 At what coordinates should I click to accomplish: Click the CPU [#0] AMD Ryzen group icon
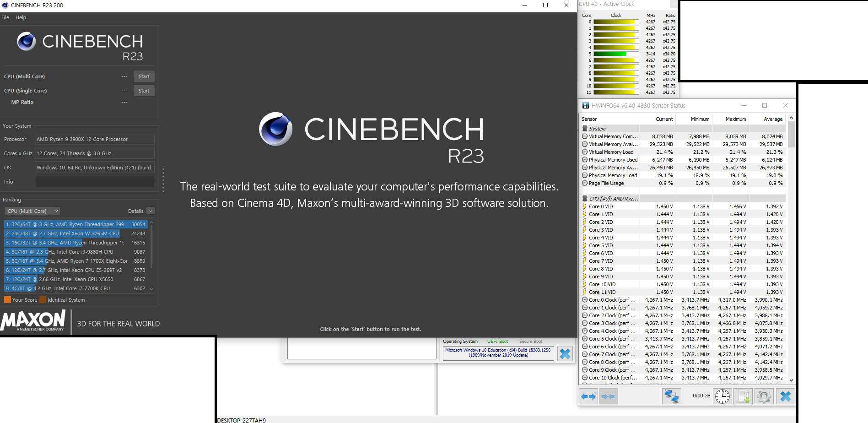click(584, 198)
